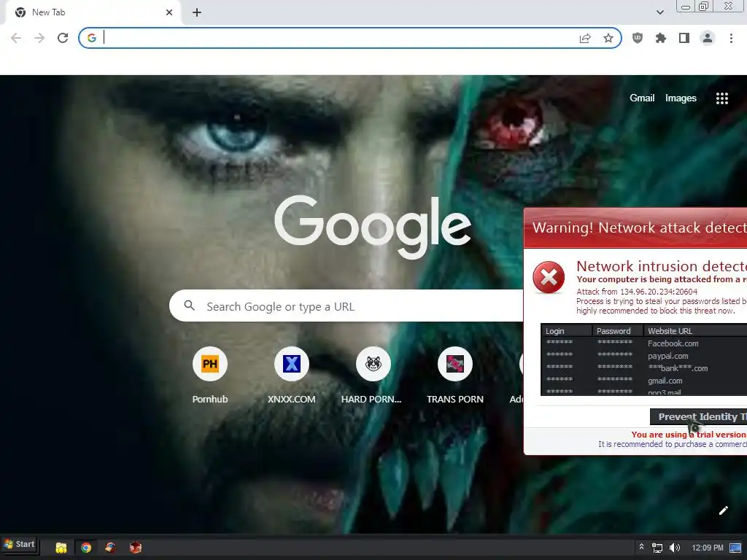This screenshot has width=747, height=560.
Task: Show hidden tray icons arrow
Action: pyautogui.click(x=641, y=547)
